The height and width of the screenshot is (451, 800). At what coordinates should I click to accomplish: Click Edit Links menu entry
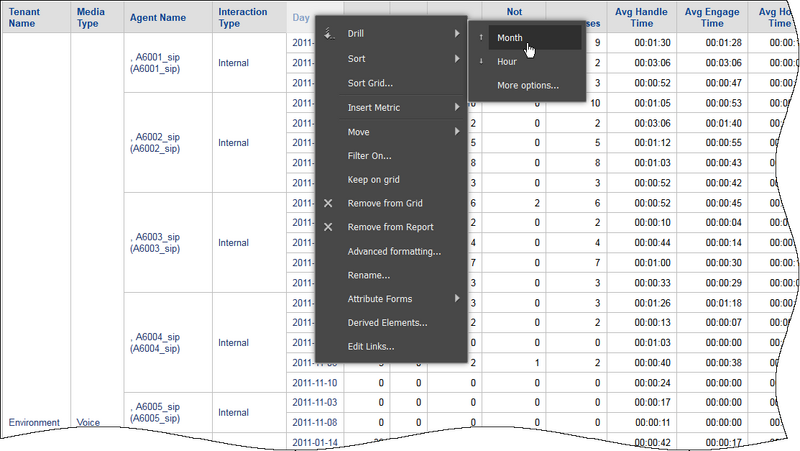point(370,347)
